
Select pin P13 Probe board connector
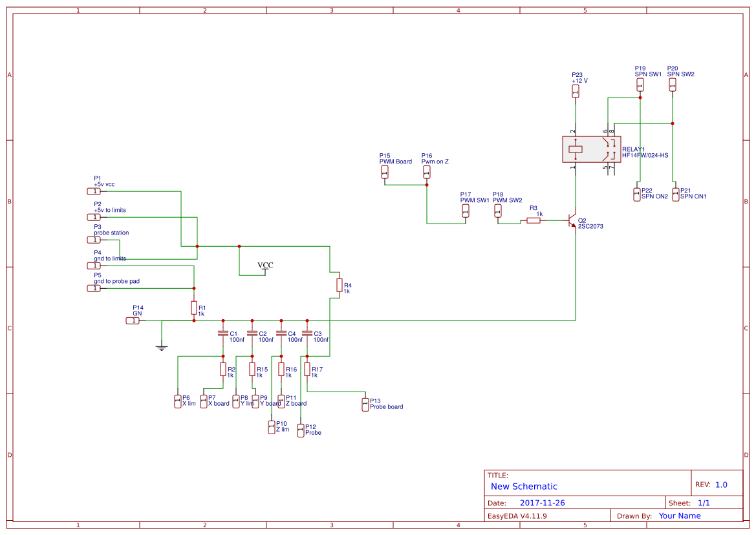pos(365,403)
